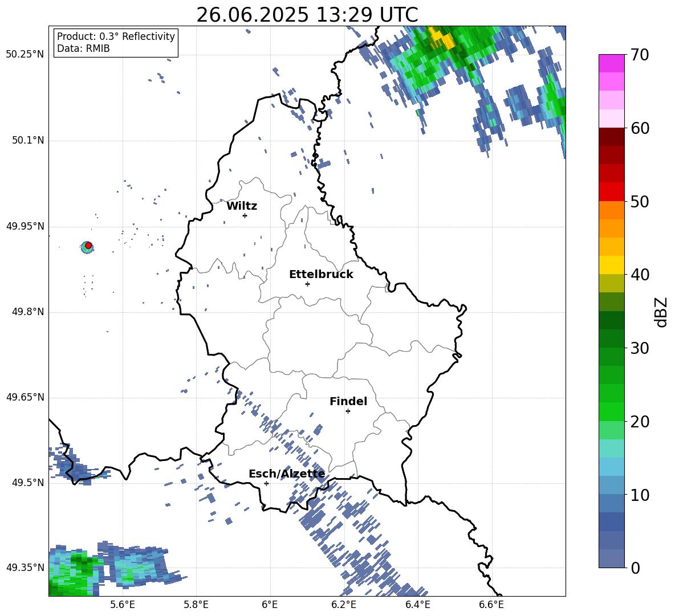Image resolution: width=675 pixels, height=616 pixels.
Task: Click the dark green colorbar segment near 30
Action: (611, 338)
